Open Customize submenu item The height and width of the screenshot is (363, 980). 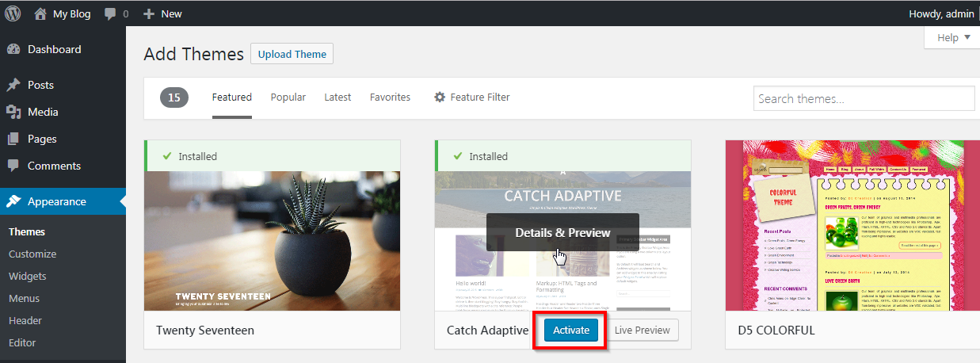click(x=32, y=254)
